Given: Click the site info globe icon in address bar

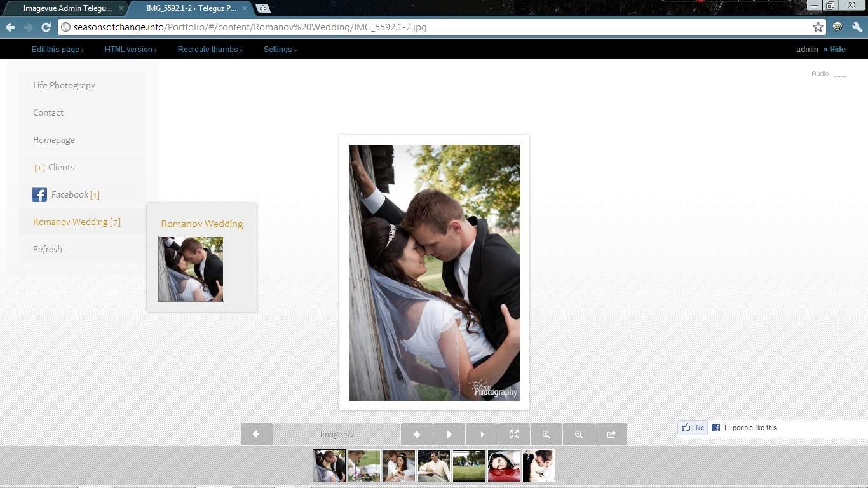Looking at the screenshot, I should (65, 27).
